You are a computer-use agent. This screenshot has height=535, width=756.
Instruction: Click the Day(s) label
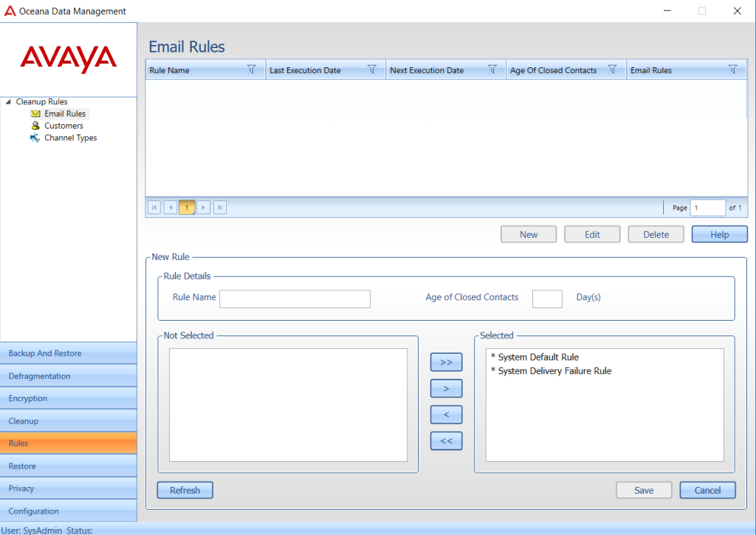click(588, 297)
